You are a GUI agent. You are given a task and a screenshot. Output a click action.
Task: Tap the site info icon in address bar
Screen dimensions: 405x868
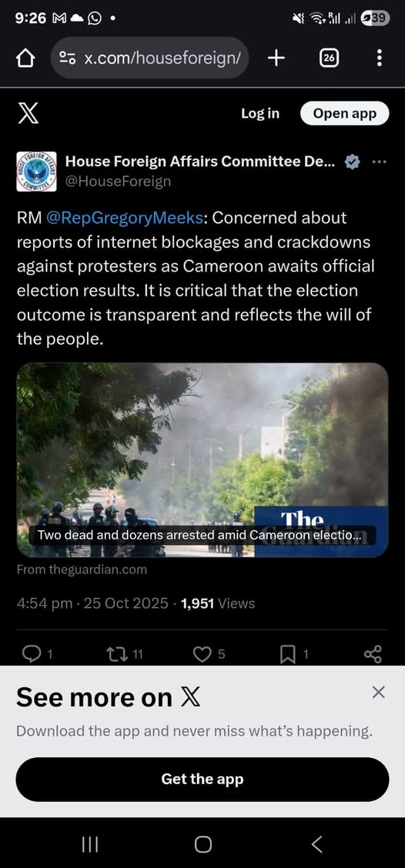(x=68, y=58)
